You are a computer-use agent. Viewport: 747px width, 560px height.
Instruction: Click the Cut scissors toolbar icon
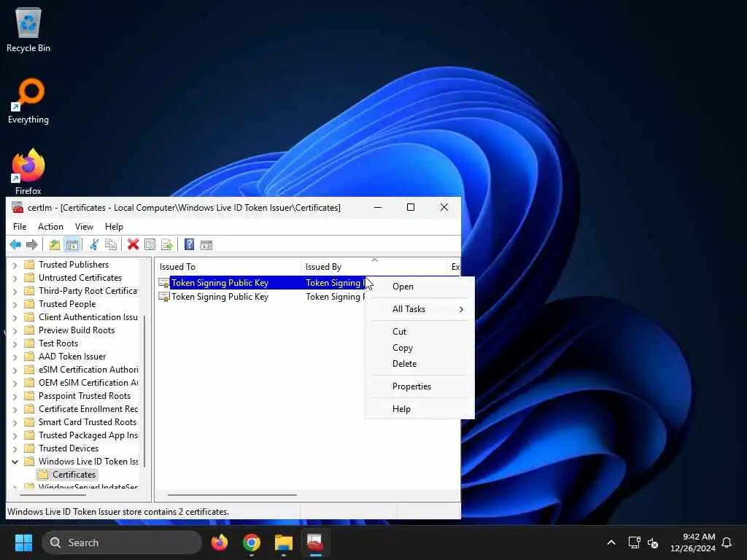[x=94, y=245]
